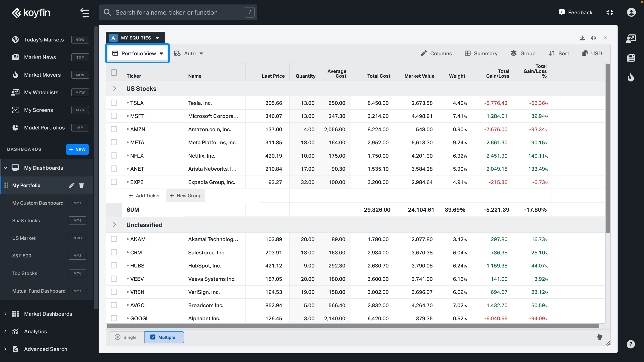This screenshot has height=362, width=644.
Task: Check the MSFT row checkbox
Action: [x=114, y=116]
